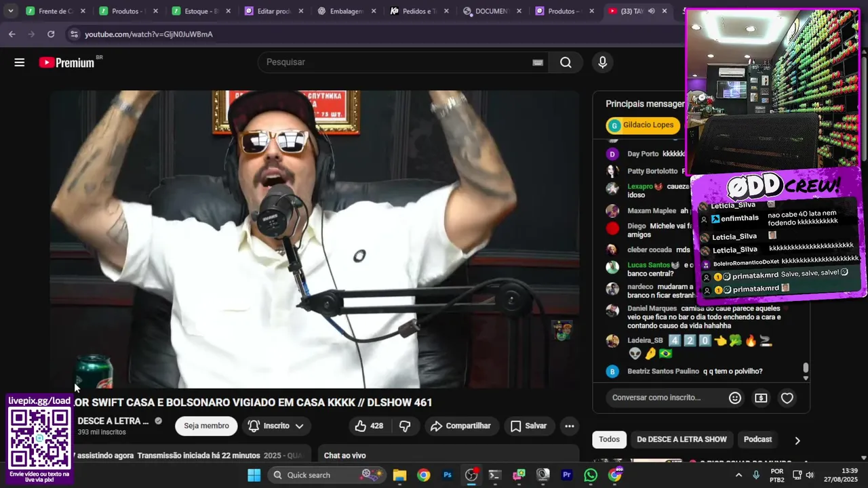This screenshot has width=868, height=488.
Task: Expand the Inscrito notification dropdown
Action: coord(276,426)
